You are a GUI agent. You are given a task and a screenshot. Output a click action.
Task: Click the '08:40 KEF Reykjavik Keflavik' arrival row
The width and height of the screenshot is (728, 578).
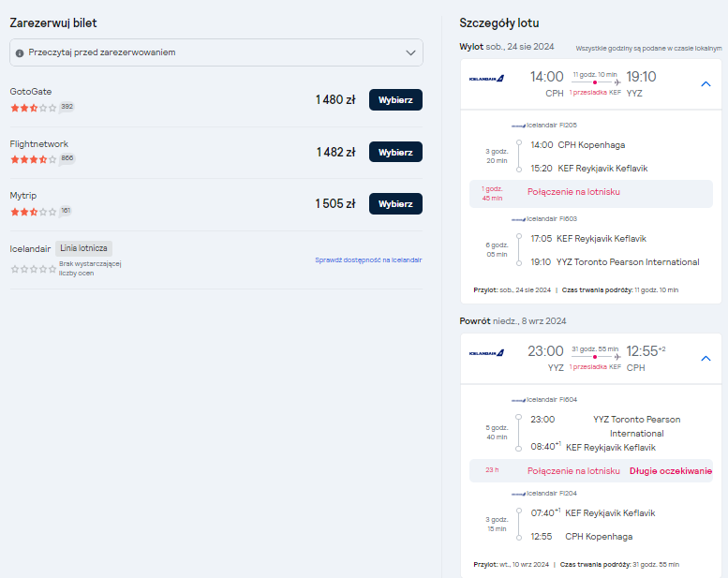tap(593, 447)
